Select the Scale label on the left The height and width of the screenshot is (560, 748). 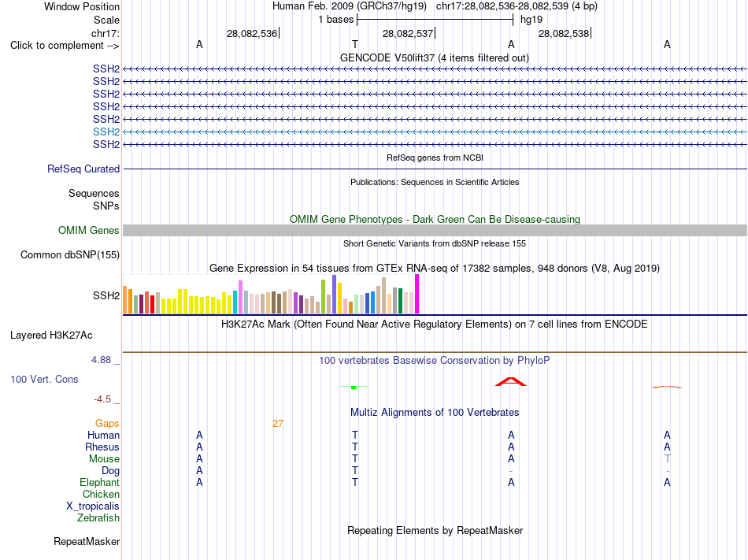tap(106, 20)
